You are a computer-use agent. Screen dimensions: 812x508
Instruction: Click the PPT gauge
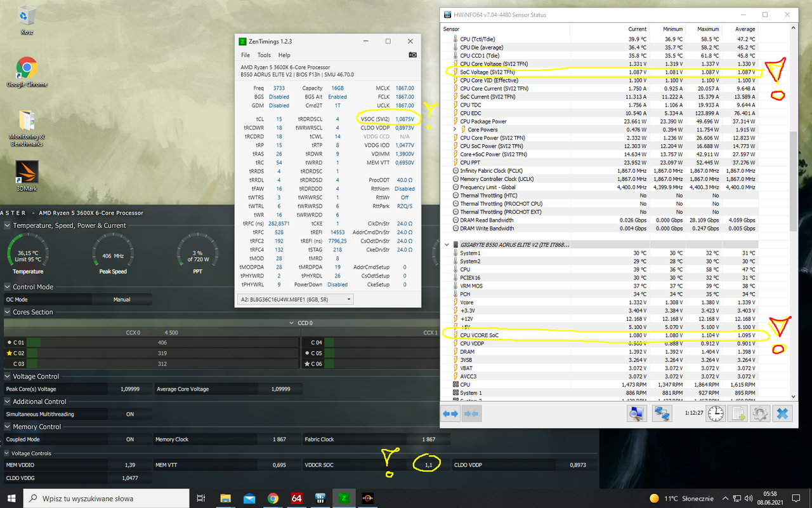(197, 254)
